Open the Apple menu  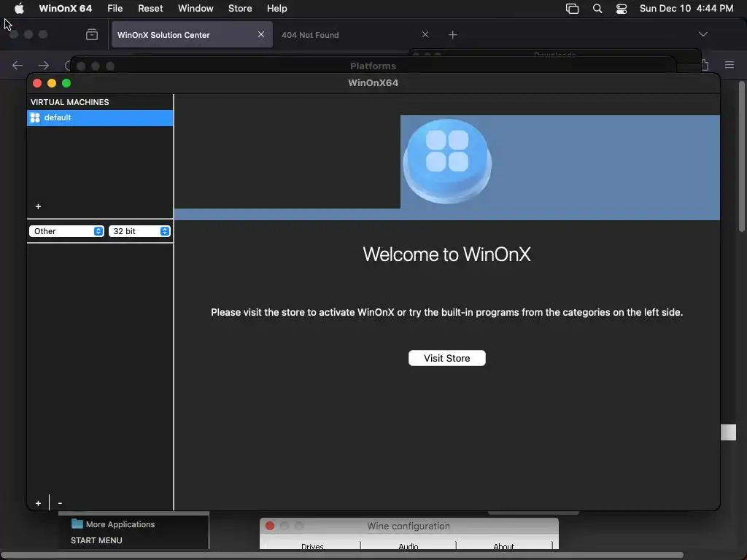[19, 9]
